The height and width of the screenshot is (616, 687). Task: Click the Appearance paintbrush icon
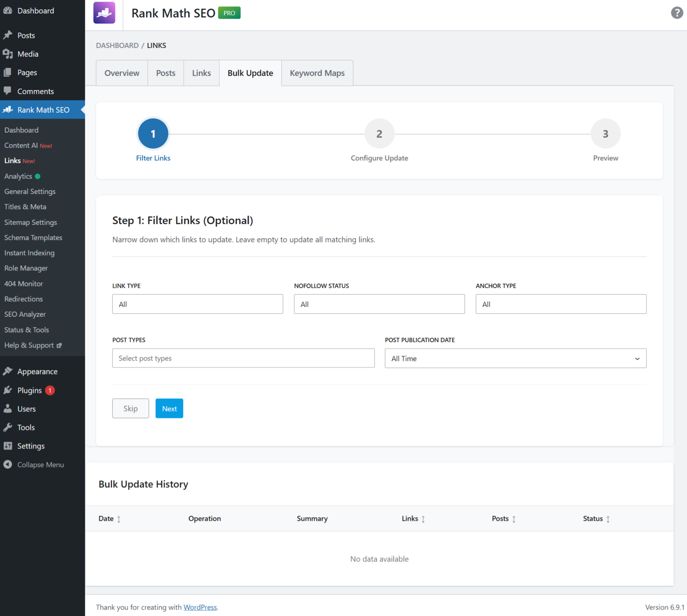pyautogui.click(x=8, y=371)
